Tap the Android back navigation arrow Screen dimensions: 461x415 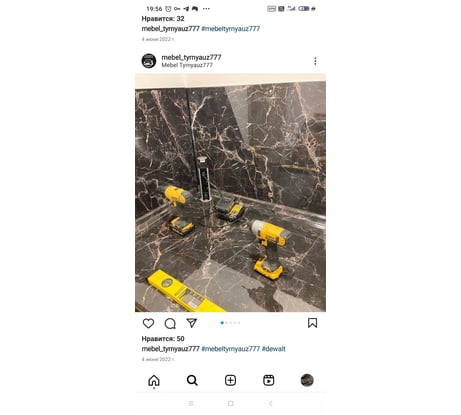point(271,403)
